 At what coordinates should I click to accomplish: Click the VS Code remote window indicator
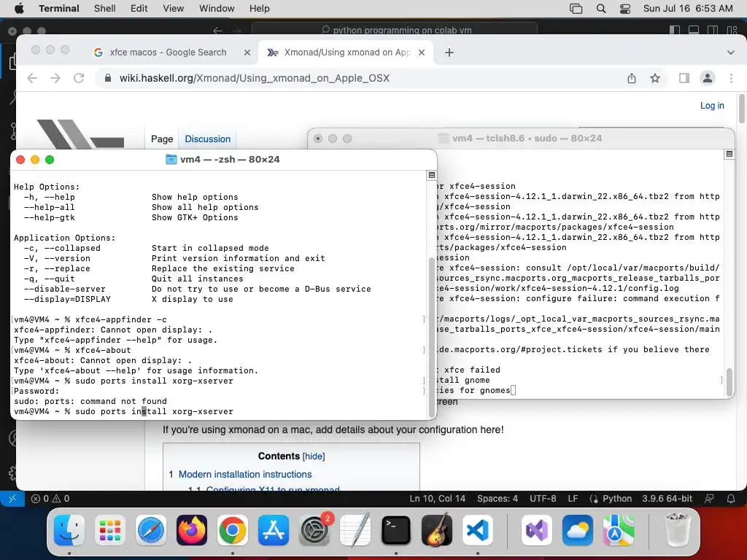click(x=12, y=499)
